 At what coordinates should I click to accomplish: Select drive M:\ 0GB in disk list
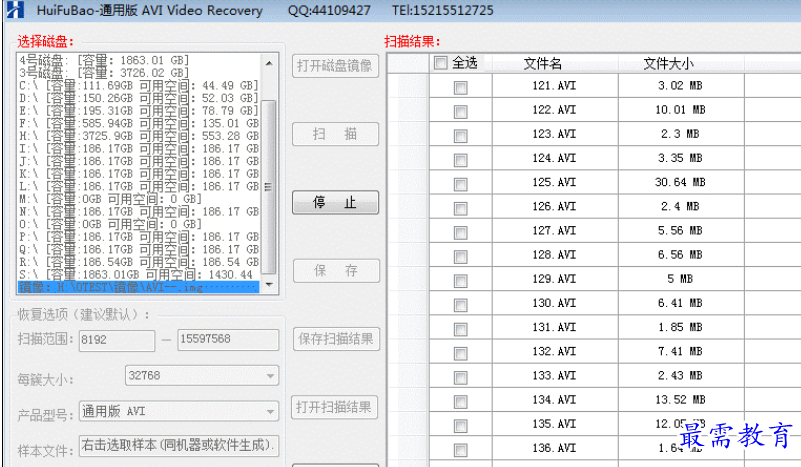point(138,199)
